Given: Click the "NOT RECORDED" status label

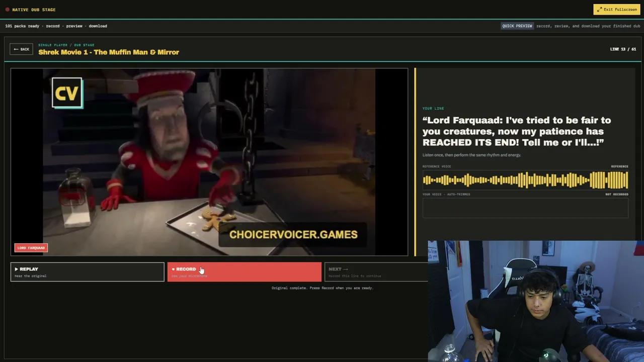Looking at the screenshot, I should [x=617, y=194].
